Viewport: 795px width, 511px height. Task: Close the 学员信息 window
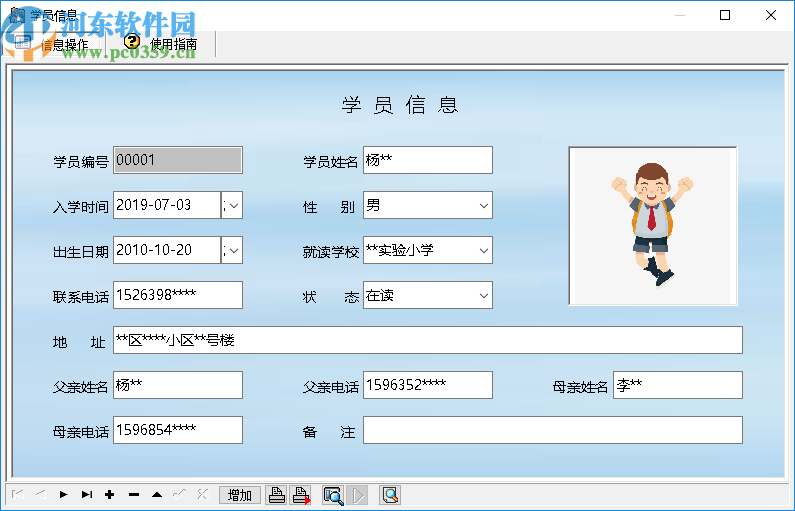[x=771, y=15]
